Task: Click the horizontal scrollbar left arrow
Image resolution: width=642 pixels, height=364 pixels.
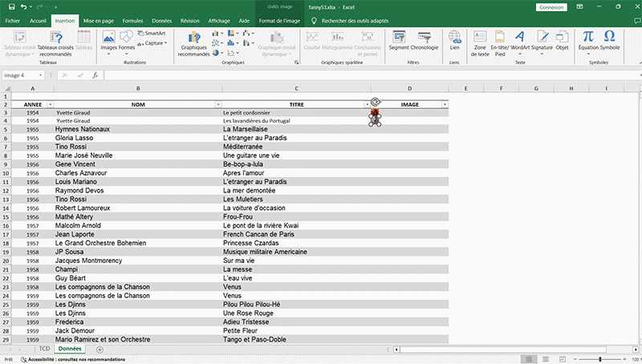Action: coord(396,350)
